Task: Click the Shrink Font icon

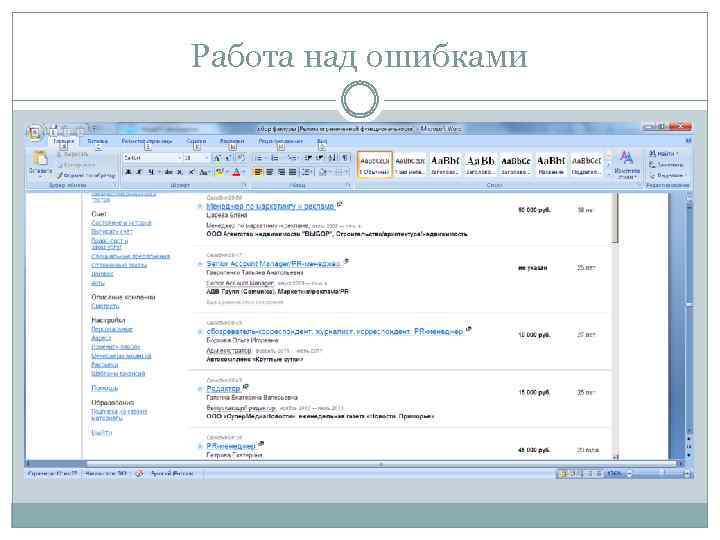Action: point(228,158)
